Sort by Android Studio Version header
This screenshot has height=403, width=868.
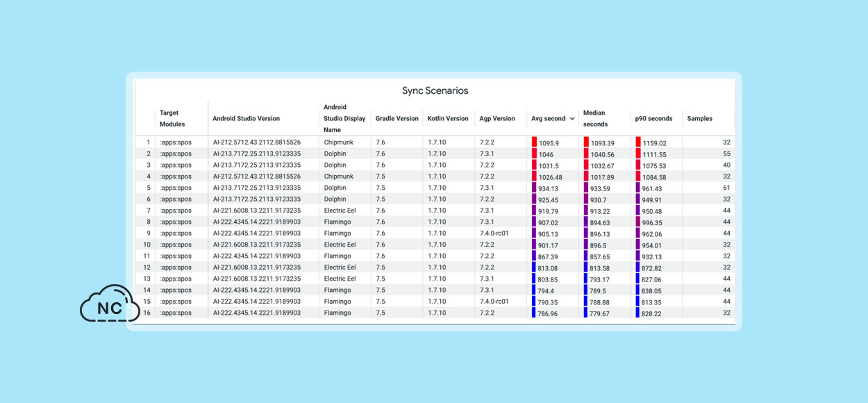(246, 119)
